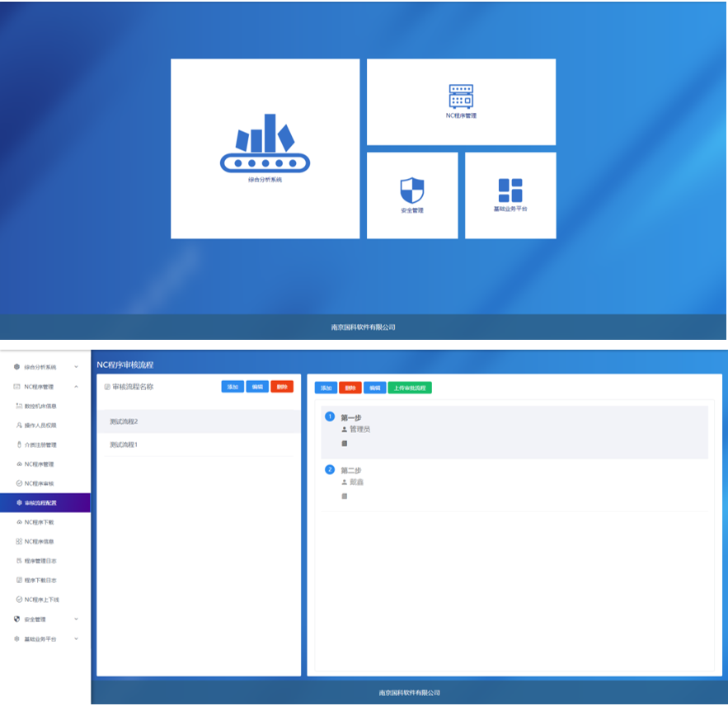The image size is (728, 706).
Task: Click the grid icon beside NC程序信息
Action: pos(19,542)
